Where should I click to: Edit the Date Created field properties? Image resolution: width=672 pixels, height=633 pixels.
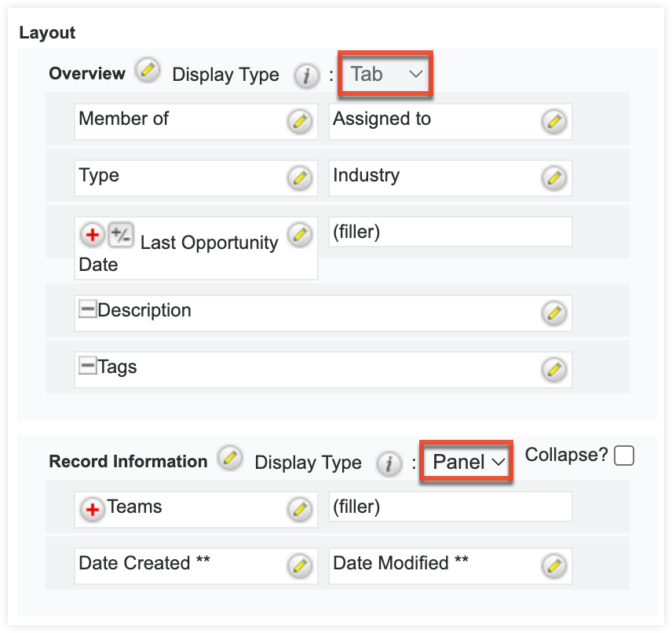pos(300,566)
